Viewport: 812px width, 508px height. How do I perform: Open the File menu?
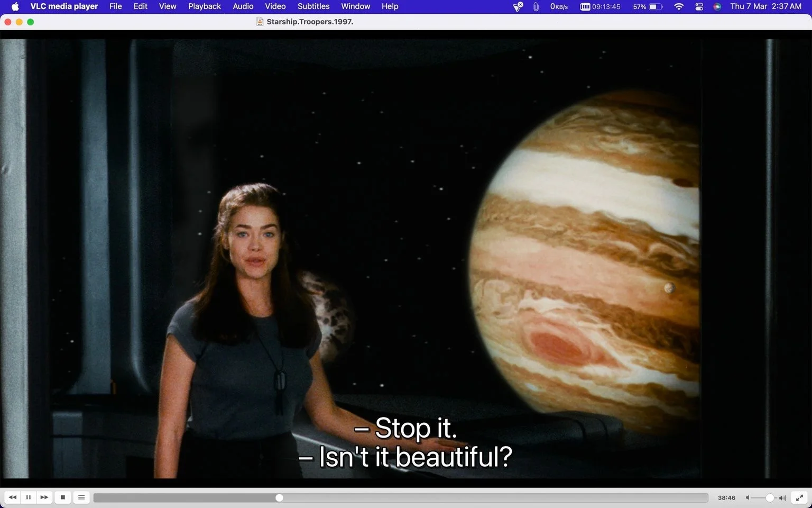(115, 6)
